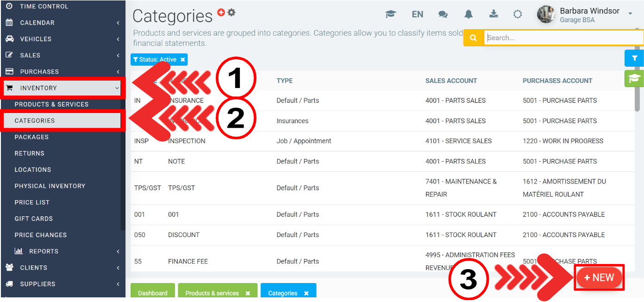Click the blue filter funnel button
Screen dimensions: 644x302
(634, 58)
